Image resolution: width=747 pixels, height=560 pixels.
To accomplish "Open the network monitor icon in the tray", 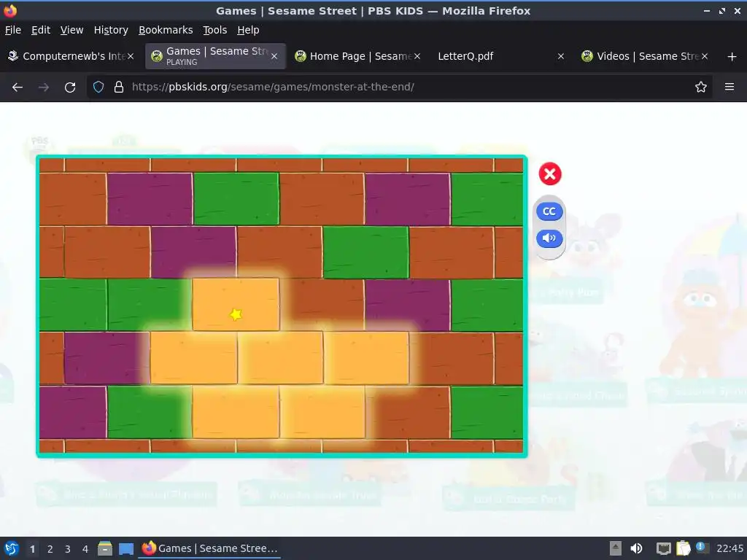I will click(663, 548).
